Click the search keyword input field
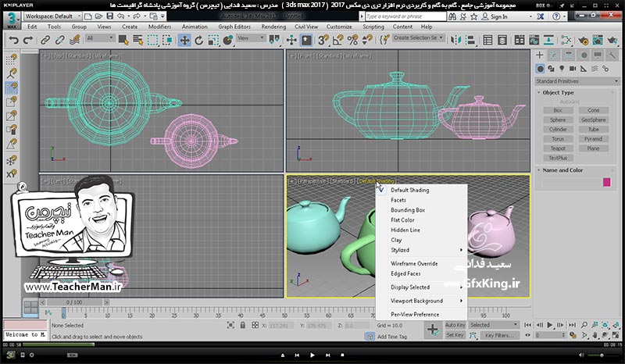 coord(405,16)
